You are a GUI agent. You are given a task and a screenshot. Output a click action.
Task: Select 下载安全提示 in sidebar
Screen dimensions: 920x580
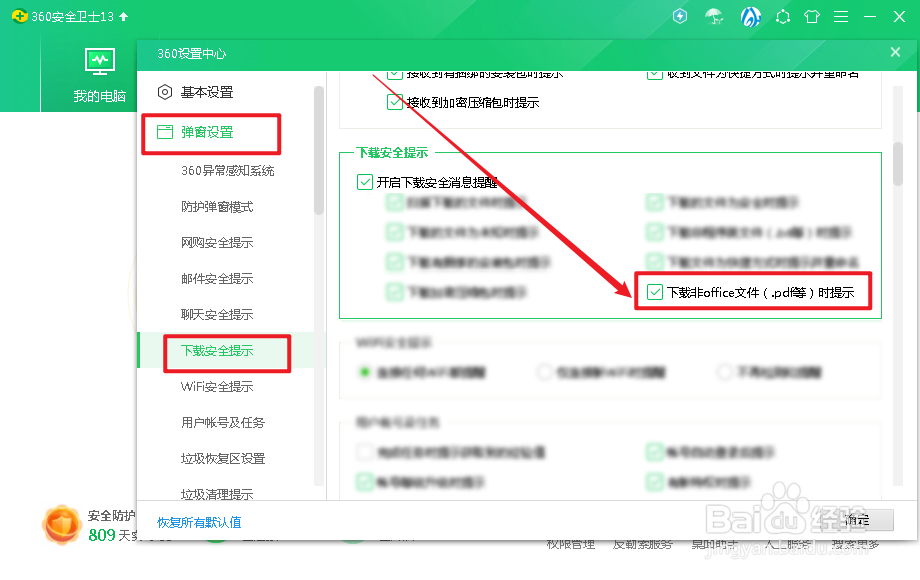point(217,351)
